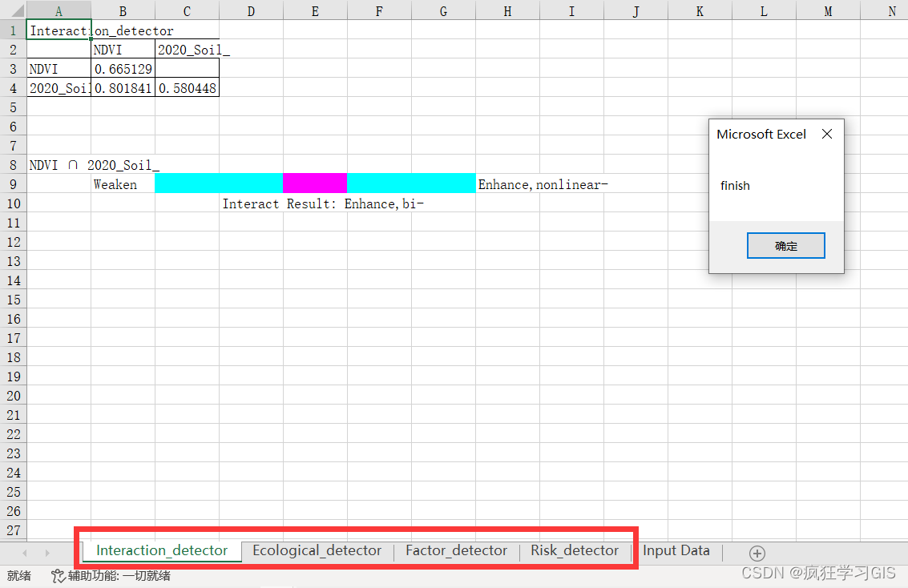Select column C header
Screen dimensions: 908x588
click(x=187, y=11)
